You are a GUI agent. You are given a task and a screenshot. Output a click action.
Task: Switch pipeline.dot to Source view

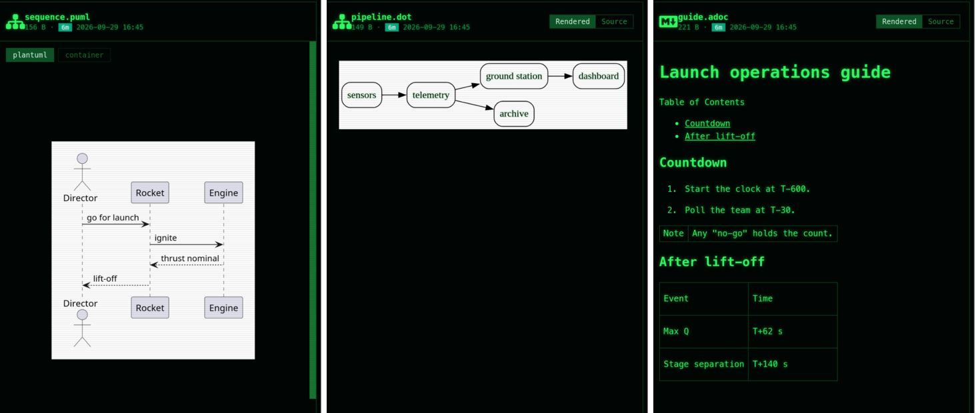614,21
